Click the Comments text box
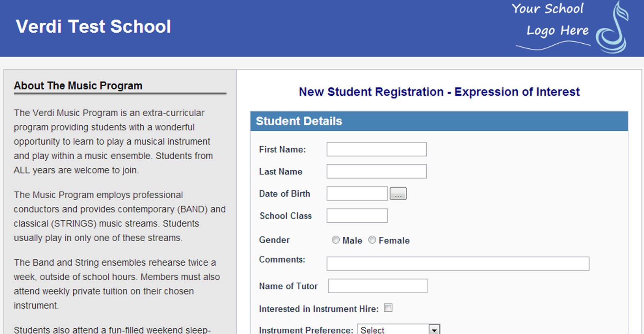This screenshot has width=644, height=334. [x=457, y=264]
